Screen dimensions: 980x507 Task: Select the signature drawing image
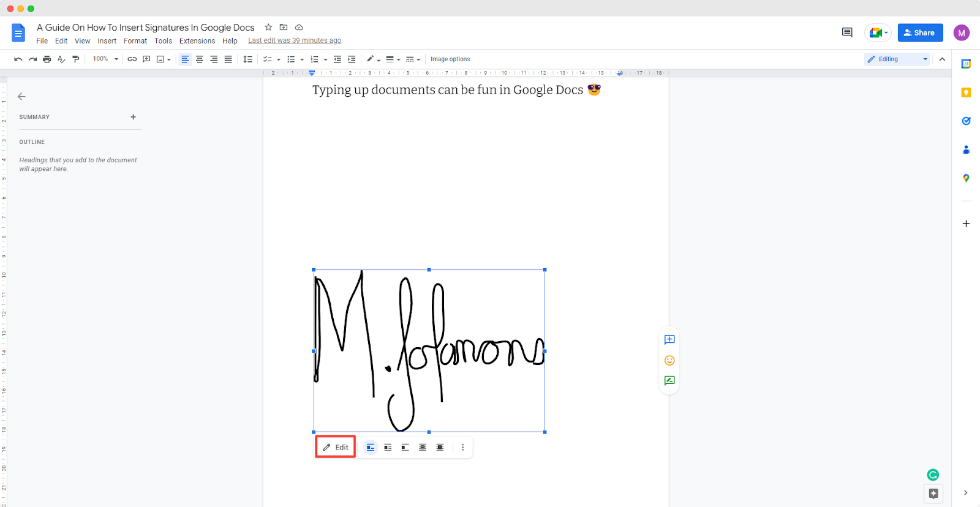point(429,351)
